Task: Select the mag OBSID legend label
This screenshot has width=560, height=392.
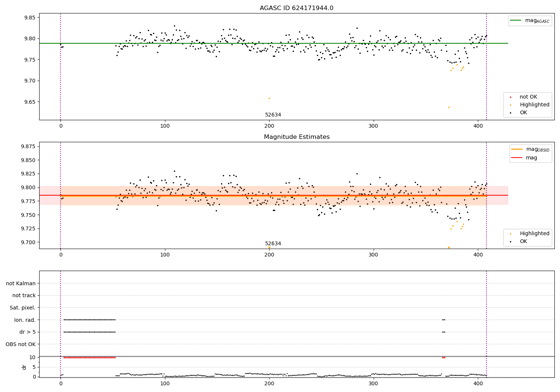Action: click(538, 149)
